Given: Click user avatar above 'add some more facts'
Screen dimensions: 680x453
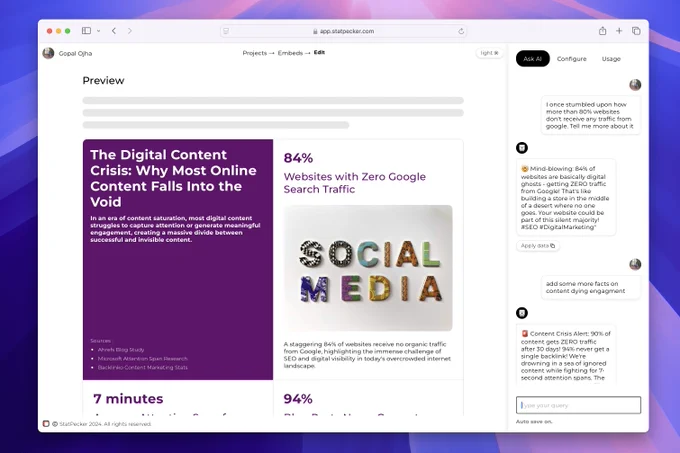Looking at the screenshot, I should [x=635, y=264].
